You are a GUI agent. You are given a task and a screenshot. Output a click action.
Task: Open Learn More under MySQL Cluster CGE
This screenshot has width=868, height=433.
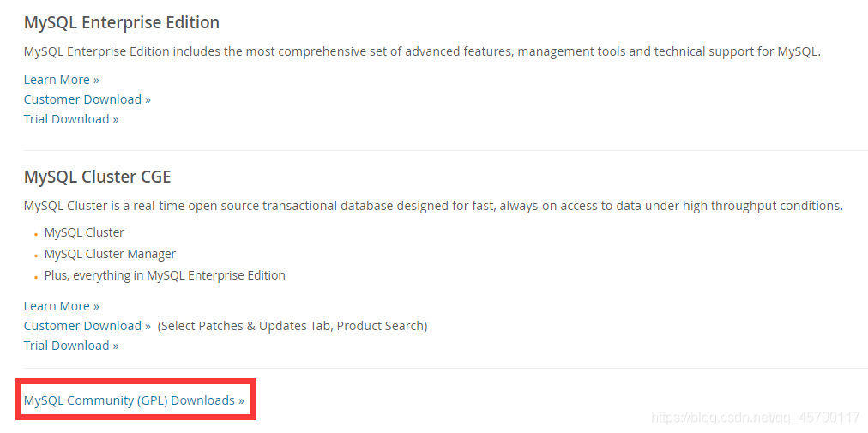[x=61, y=306]
